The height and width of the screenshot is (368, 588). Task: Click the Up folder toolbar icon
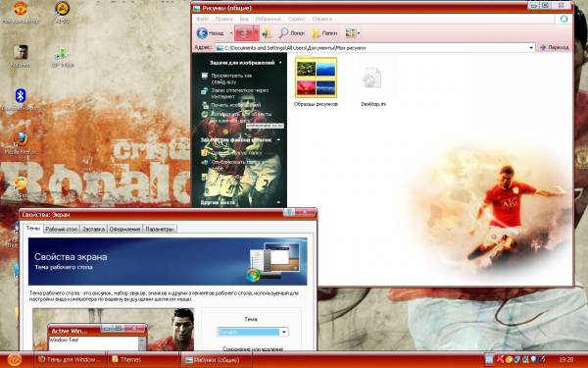point(267,33)
